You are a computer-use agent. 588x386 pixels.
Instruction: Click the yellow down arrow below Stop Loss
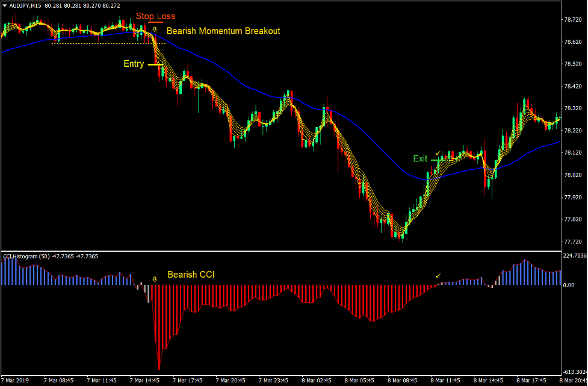(x=155, y=29)
